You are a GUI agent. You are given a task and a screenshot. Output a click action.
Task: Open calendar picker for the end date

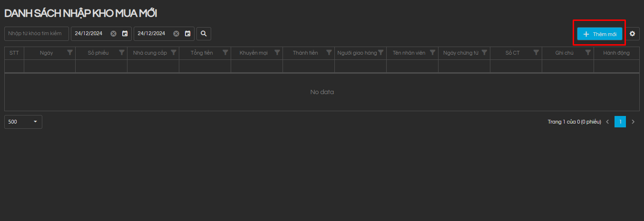pos(187,34)
